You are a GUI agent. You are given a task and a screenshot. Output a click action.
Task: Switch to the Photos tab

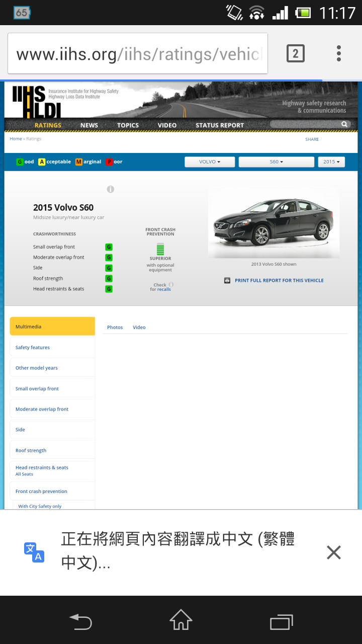(x=115, y=328)
